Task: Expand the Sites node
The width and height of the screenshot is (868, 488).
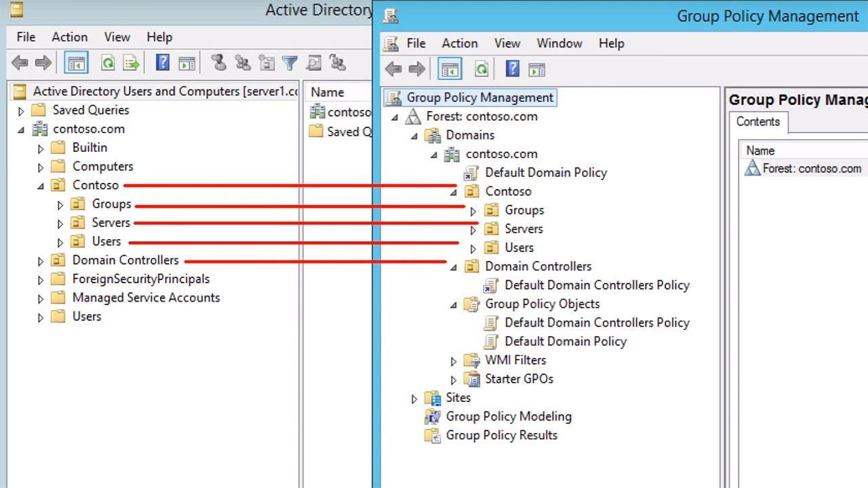Action: click(414, 399)
